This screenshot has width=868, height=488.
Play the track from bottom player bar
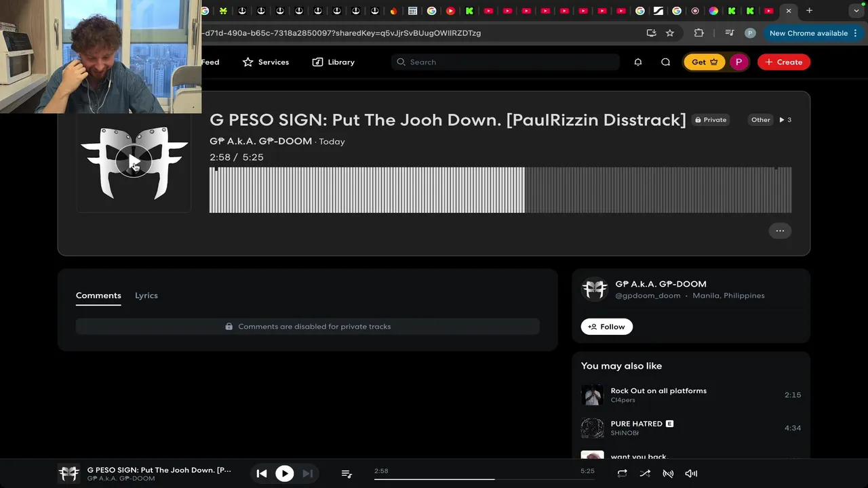click(x=284, y=474)
